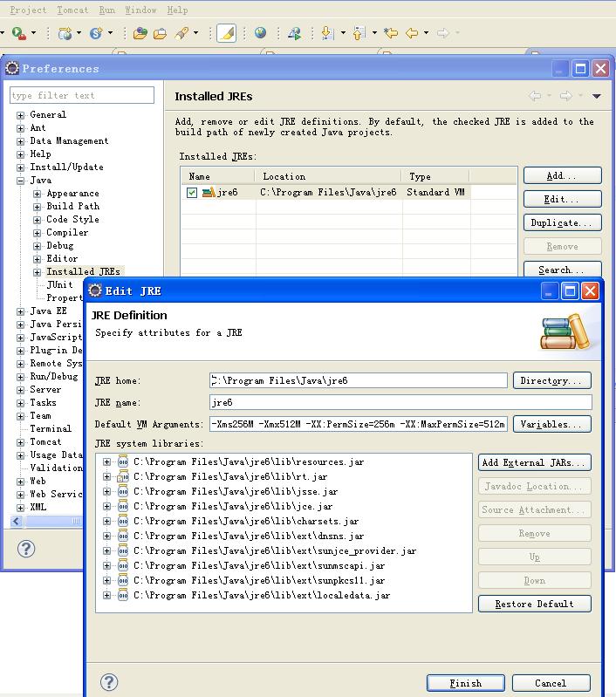
Task: Click the help icon in Preferences window
Action: tap(26, 549)
